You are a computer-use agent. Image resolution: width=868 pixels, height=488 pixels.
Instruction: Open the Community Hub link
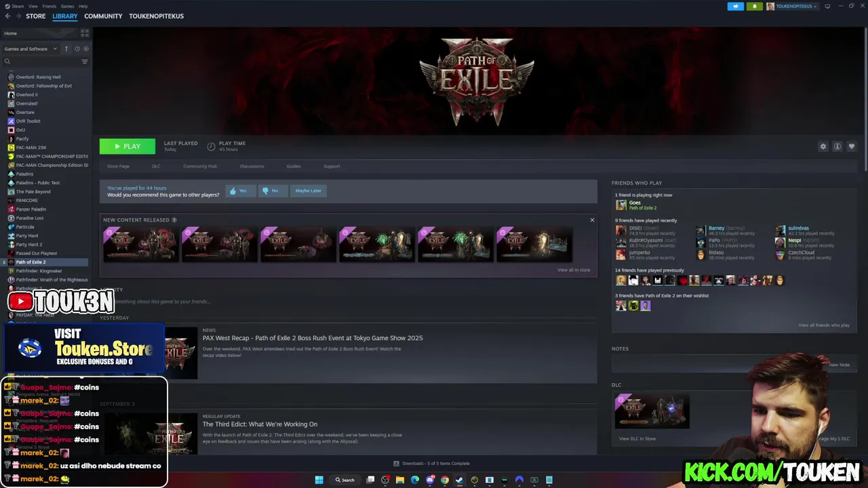(x=200, y=166)
